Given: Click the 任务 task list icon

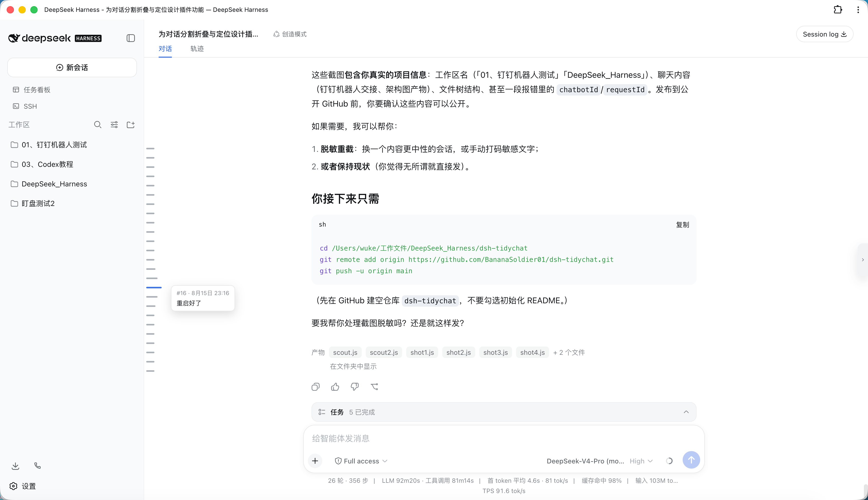Looking at the screenshot, I should click(x=322, y=412).
